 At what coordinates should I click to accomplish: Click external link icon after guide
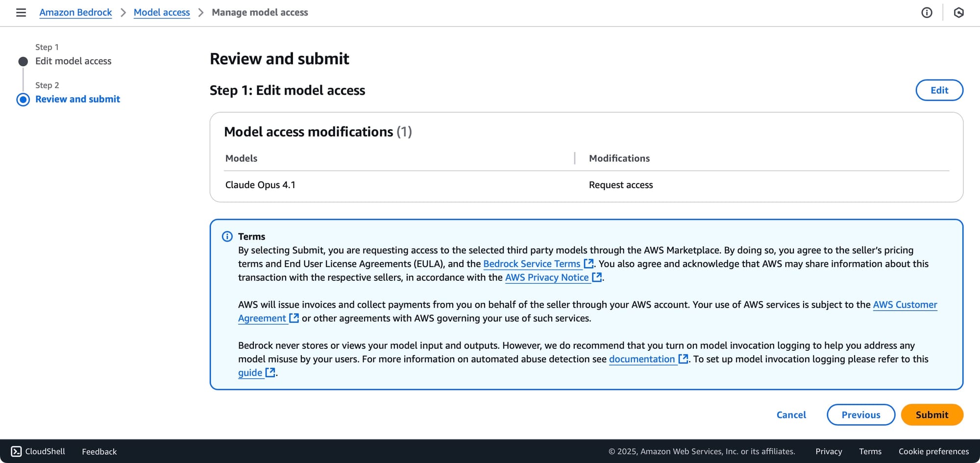[x=270, y=372]
